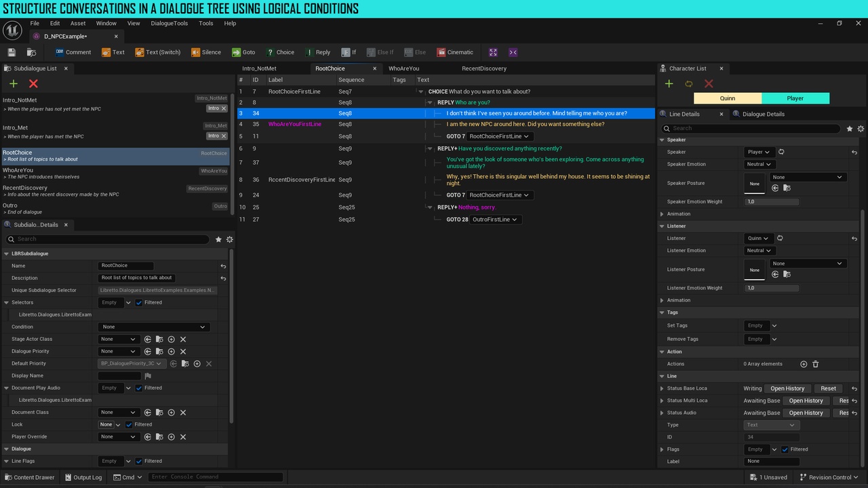868x488 pixels.
Task: Save the dialogue asset with the floppy icon
Action: pyautogui.click(x=12, y=52)
